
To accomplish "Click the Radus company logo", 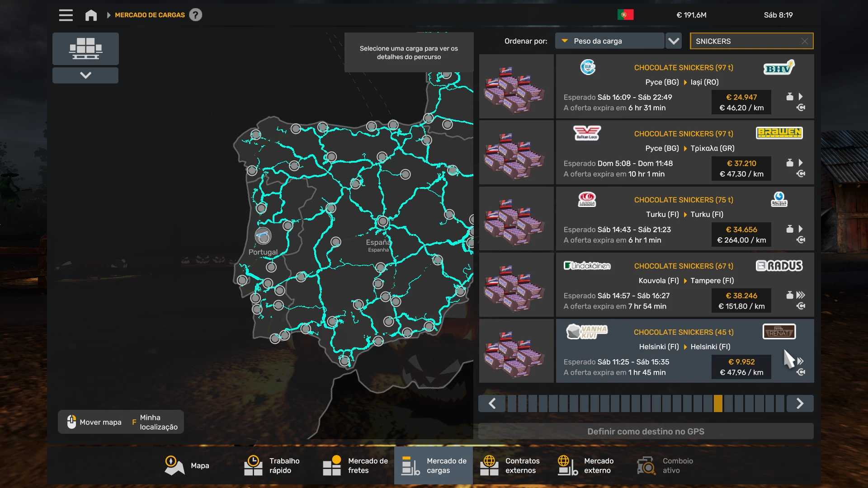I will (x=779, y=266).
